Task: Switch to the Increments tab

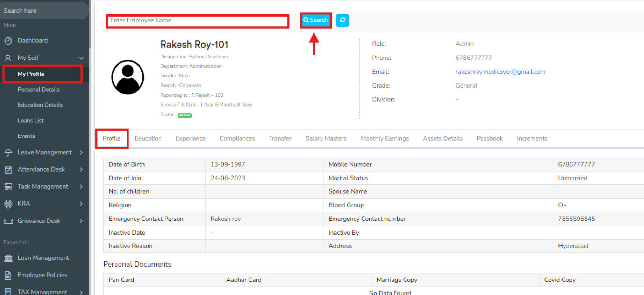Action: (532, 139)
